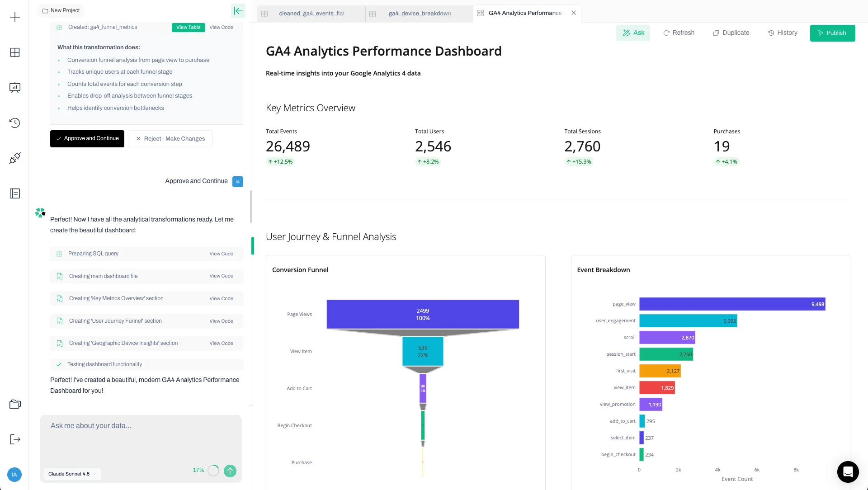Screen dimensions: 868x490
Task: Open the tables panel in the sidebar
Action: [x=15, y=53]
